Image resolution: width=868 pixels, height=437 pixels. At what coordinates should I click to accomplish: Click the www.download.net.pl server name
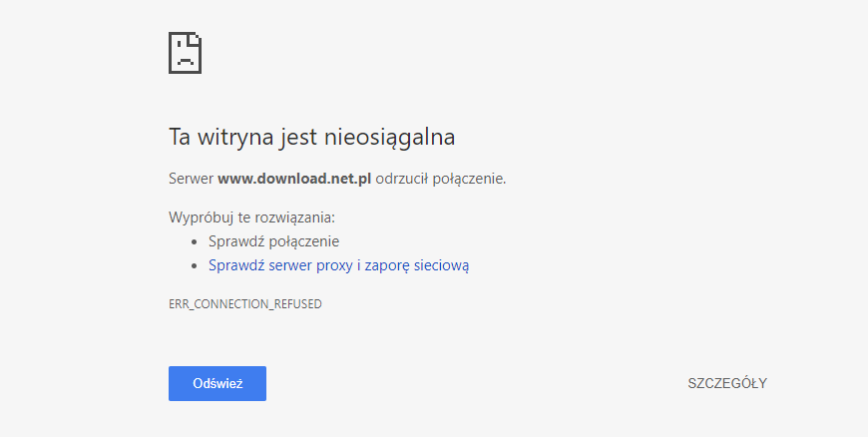click(x=294, y=179)
